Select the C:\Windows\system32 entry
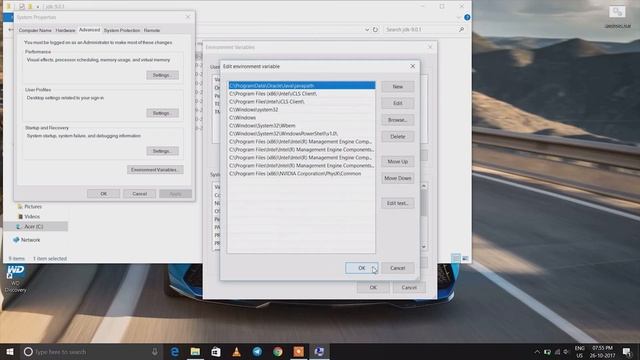This screenshot has width=640, height=360. [302, 109]
